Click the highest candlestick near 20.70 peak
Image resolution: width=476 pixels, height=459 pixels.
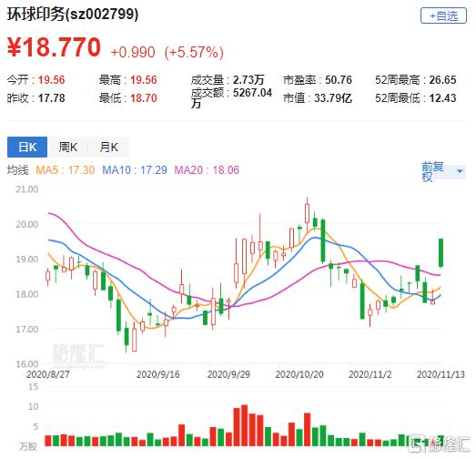pos(307,214)
